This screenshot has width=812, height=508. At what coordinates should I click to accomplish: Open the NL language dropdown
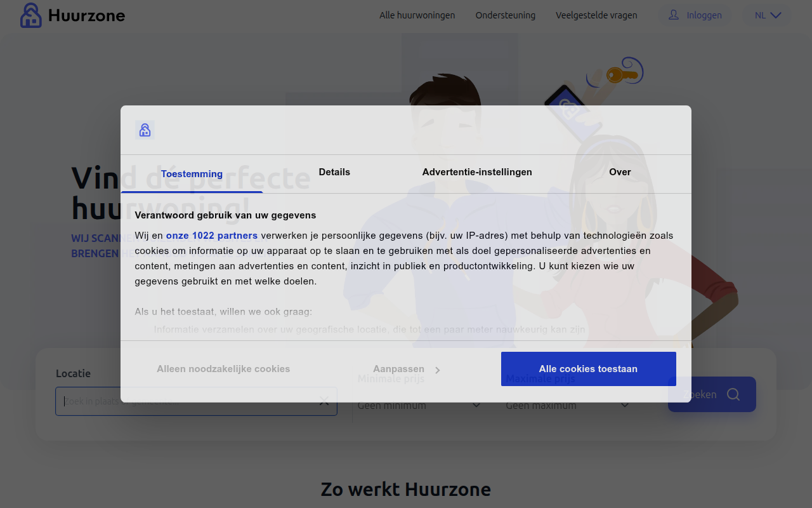click(x=768, y=15)
